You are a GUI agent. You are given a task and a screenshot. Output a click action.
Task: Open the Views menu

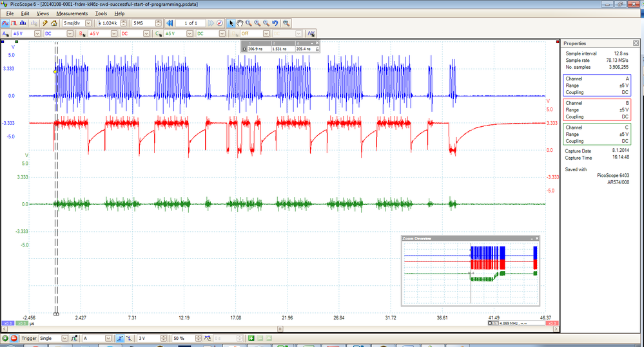click(43, 14)
